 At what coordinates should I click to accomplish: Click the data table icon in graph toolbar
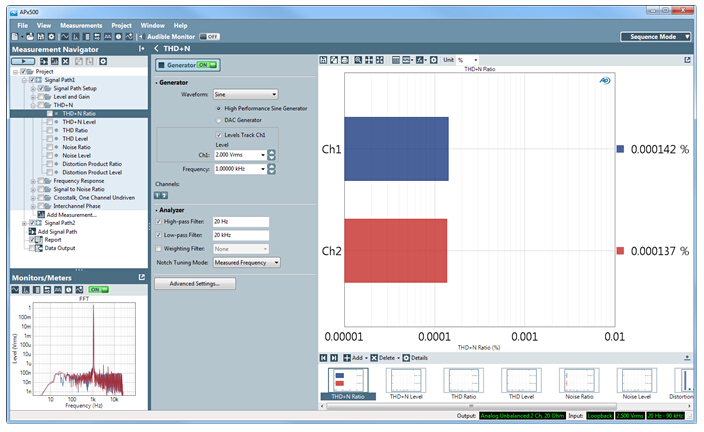coord(396,60)
